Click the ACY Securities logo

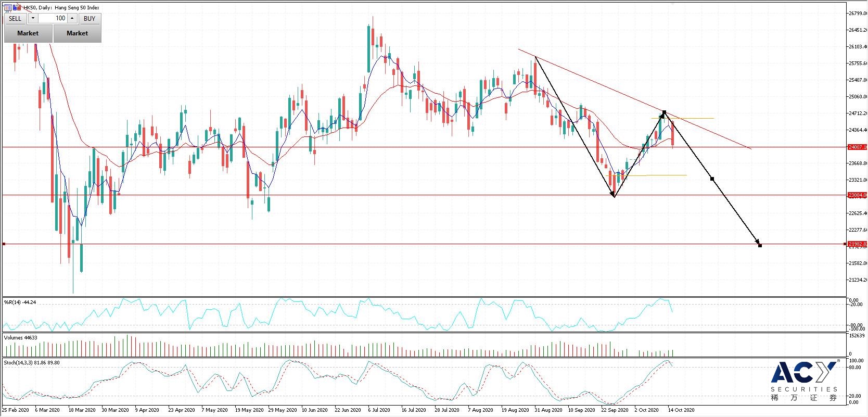click(804, 381)
